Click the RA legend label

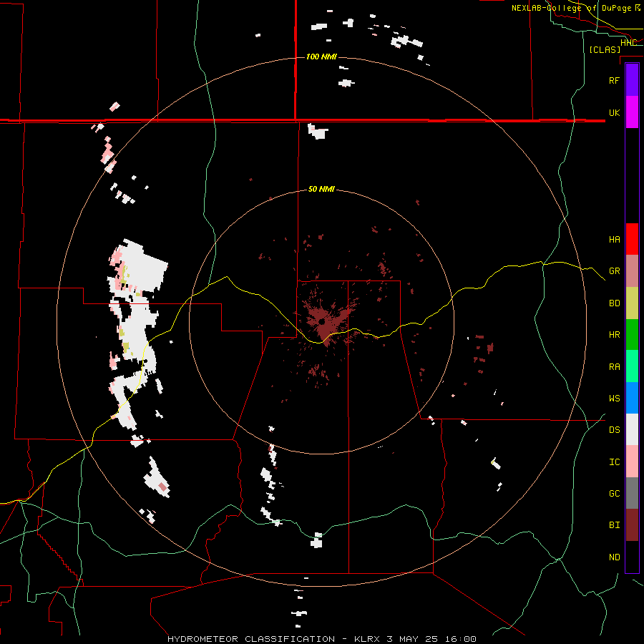[x=614, y=366]
